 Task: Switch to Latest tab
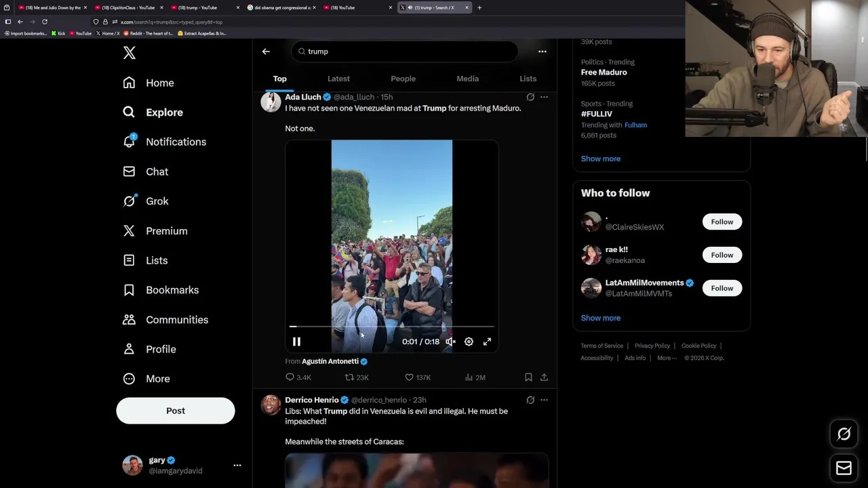[x=338, y=79]
